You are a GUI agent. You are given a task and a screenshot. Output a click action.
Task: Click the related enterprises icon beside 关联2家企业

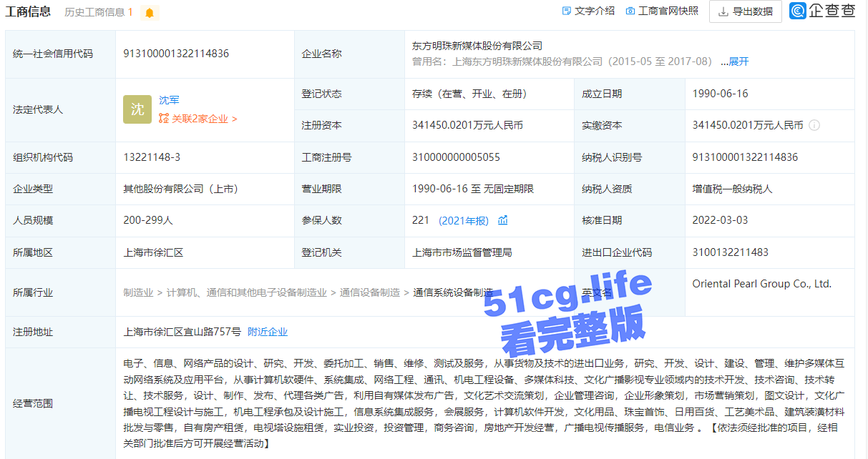pyautogui.click(x=164, y=119)
